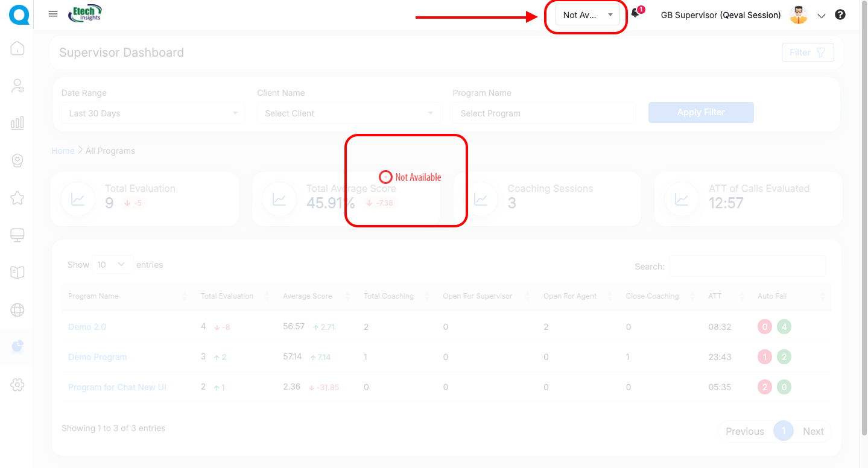This screenshot has width=868, height=468.
Task: Click the star icon in sidebar
Action: click(17, 198)
